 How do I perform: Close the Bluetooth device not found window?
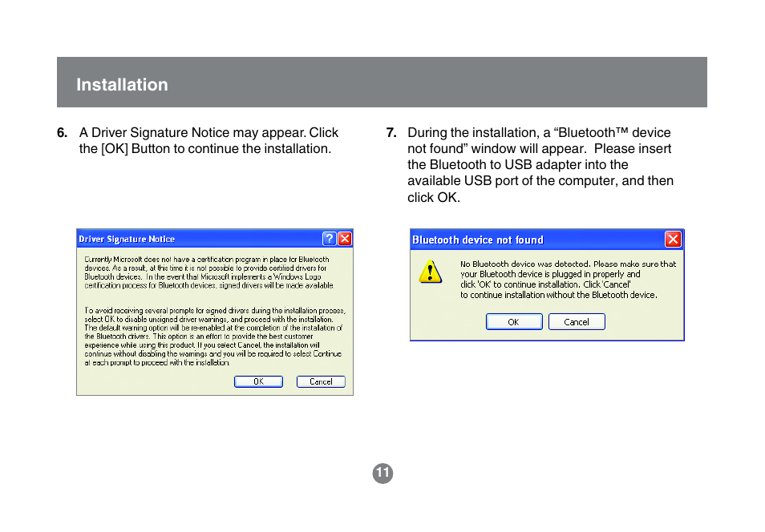coord(673,239)
